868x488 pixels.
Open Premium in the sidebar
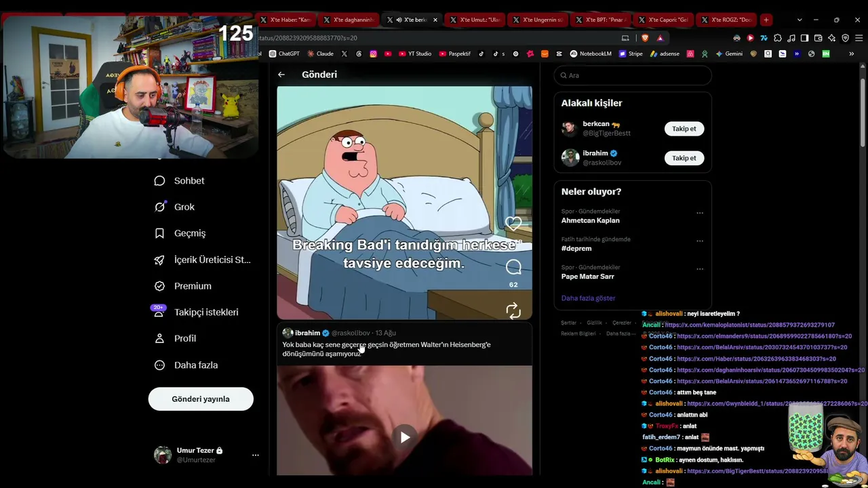coord(182,286)
